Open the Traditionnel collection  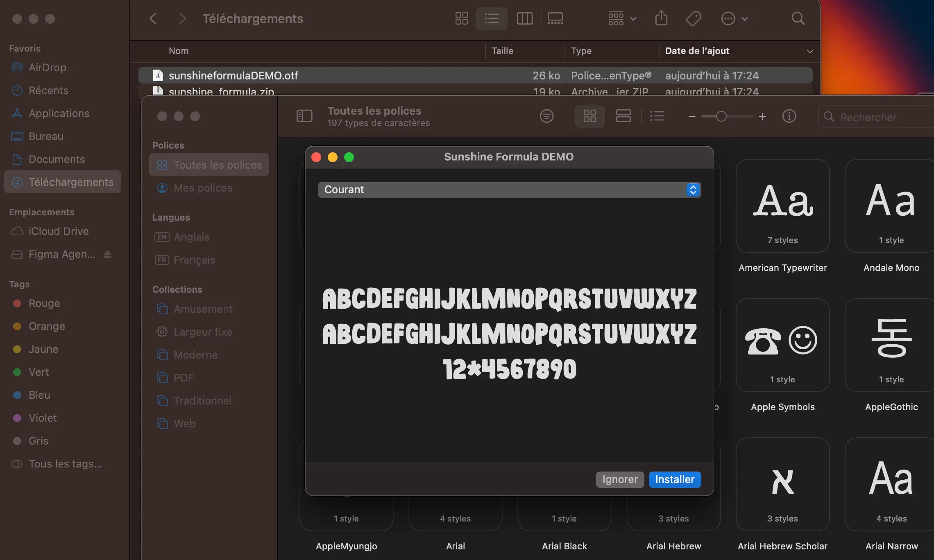pos(209,401)
